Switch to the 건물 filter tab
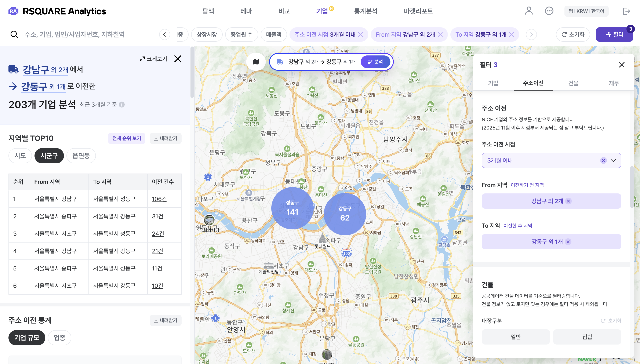Viewport: 640px width, 364px height. 573,83
